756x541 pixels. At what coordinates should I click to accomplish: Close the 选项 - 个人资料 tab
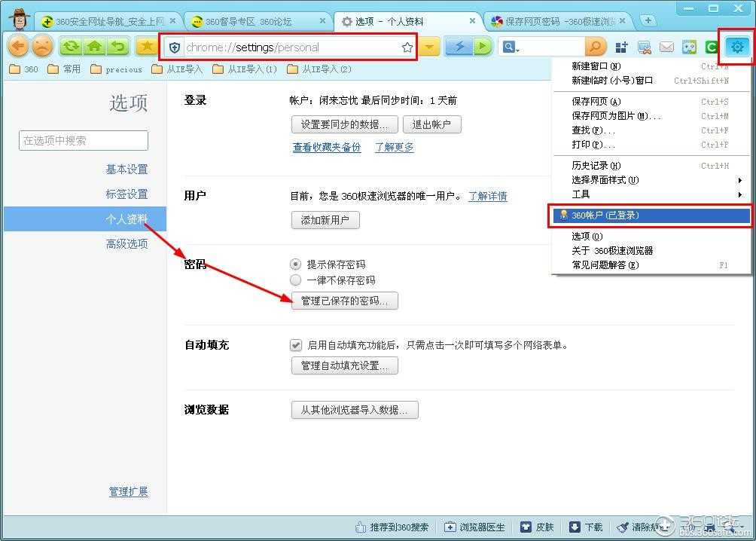point(473,21)
